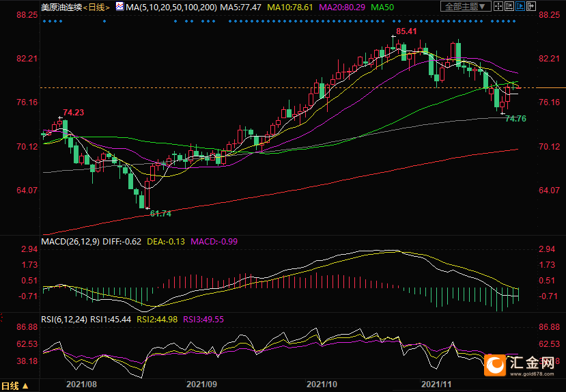
Task: Click the 82.21 right price axis label
Action: tap(550, 59)
